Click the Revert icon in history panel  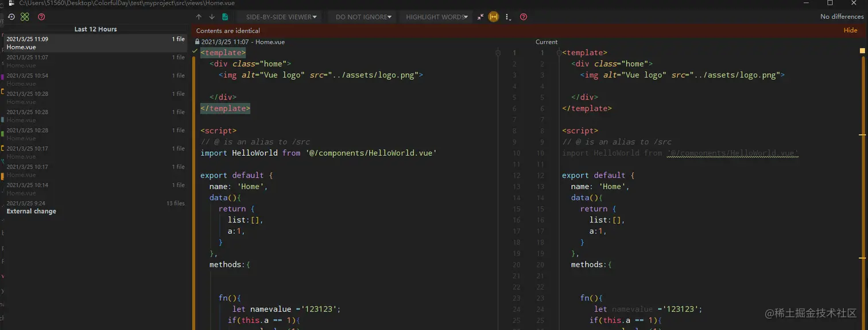(x=11, y=17)
